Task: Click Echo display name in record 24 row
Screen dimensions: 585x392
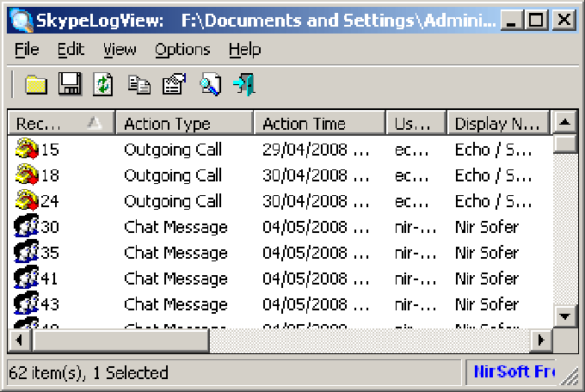Action: [493, 201]
